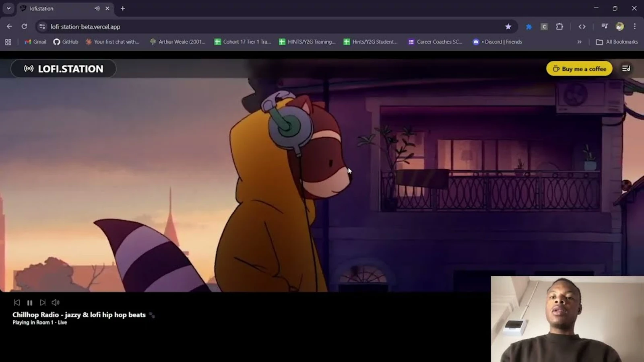The image size is (644, 362).
Task: Open the GitHub bookmark
Action: tap(66, 42)
